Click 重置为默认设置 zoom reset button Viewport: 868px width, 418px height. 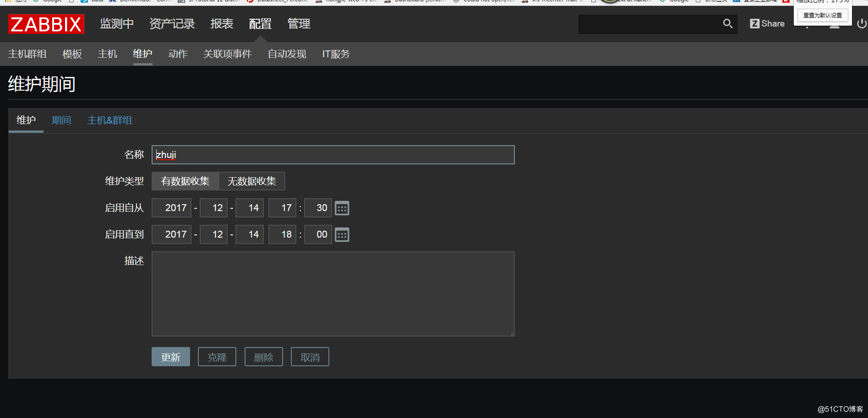coord(823,15)
